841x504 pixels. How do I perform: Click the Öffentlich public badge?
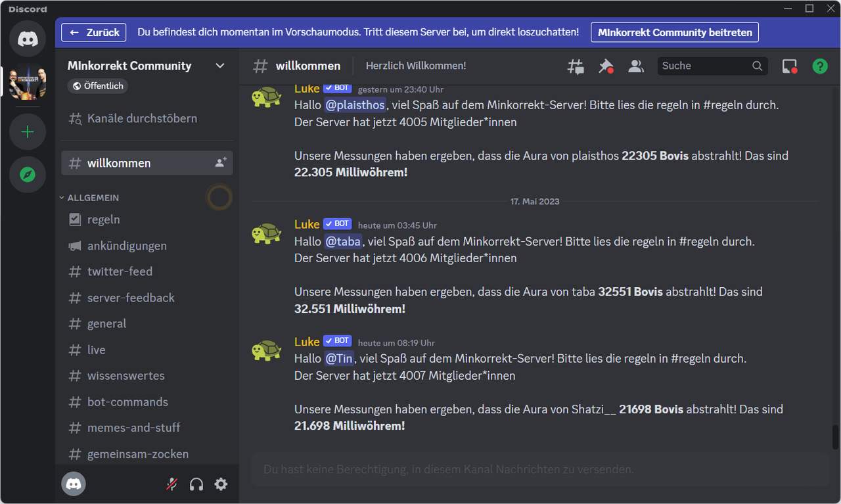point(98,86)
